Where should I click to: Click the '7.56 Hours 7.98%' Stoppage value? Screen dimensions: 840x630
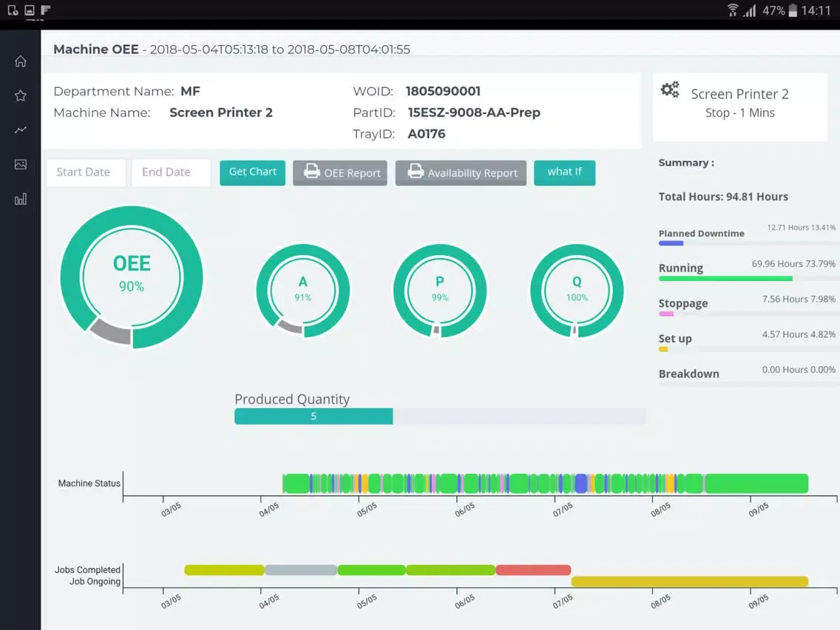pyautogui.click(x=799, y=299)
